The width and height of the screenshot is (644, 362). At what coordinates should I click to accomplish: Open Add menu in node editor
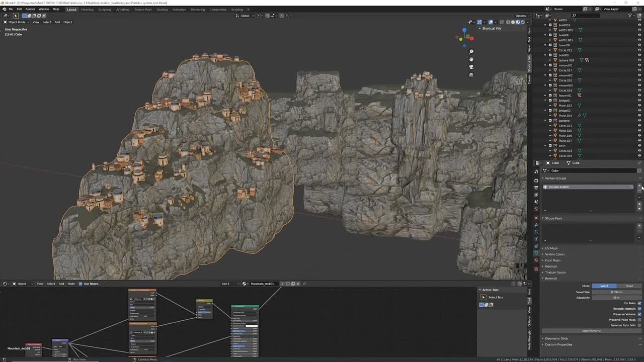point(61,284)
